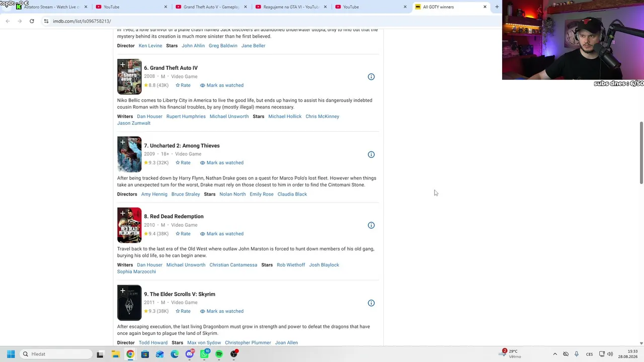The height and width of the screenshot is (362, 644).
Task: Add Skyrim poster to watchlist
Action: (x=122, y=291)
